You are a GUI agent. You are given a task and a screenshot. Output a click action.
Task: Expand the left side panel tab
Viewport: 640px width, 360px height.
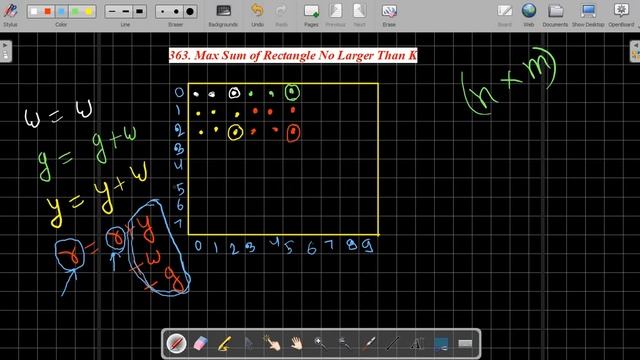tap(5, 51)
